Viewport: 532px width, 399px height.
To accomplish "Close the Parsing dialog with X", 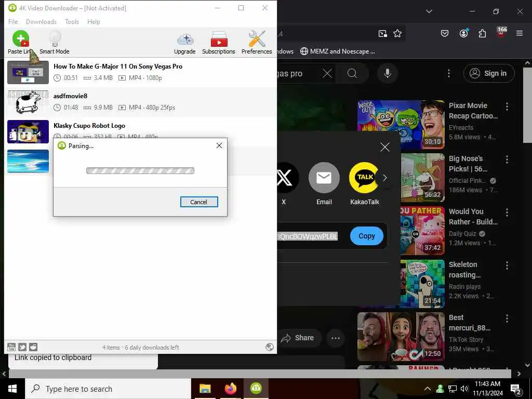I will [219, 145].
